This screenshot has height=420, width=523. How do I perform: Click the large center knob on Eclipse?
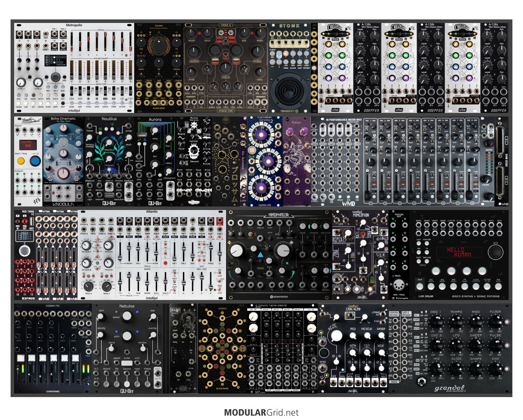(159, 46)
